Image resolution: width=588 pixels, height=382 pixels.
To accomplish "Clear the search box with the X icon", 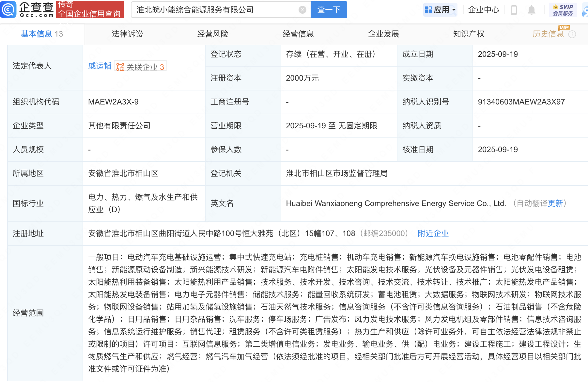I will 302,10.
